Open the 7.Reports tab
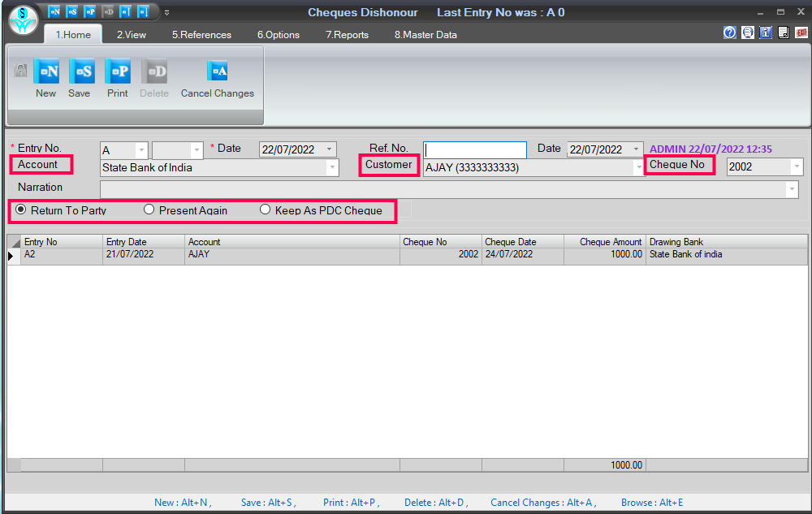The image size is (812, 514). click(347, 35)
